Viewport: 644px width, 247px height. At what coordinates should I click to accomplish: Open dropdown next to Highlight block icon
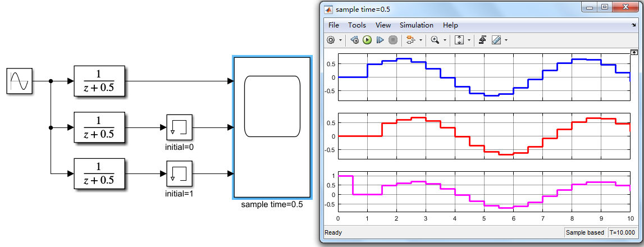[421, 40]
